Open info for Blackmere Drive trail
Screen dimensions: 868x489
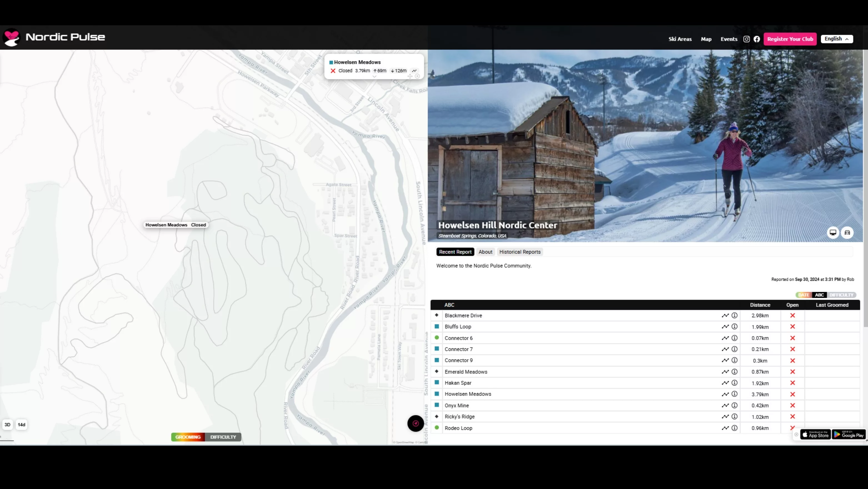pyautogui.click(x=735, y=315)
